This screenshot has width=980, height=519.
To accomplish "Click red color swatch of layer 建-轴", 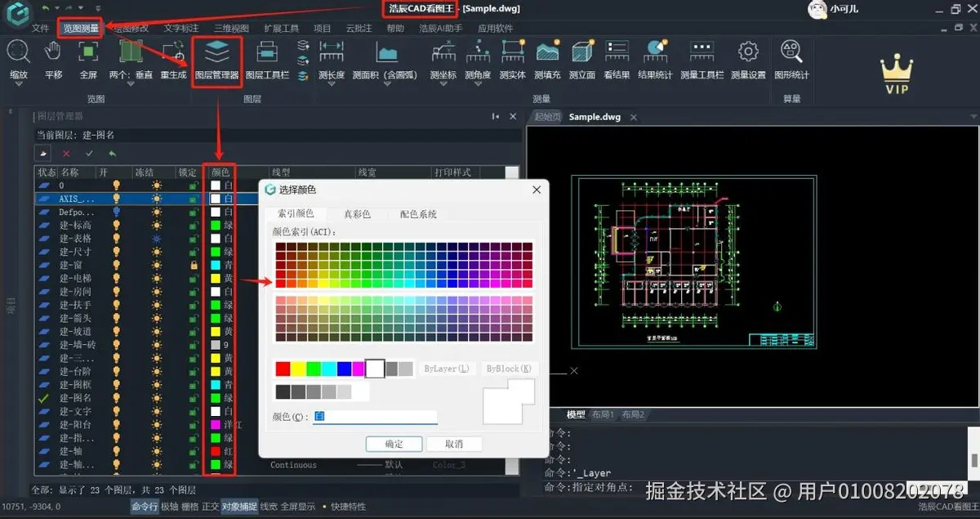I will pos(216,451).
